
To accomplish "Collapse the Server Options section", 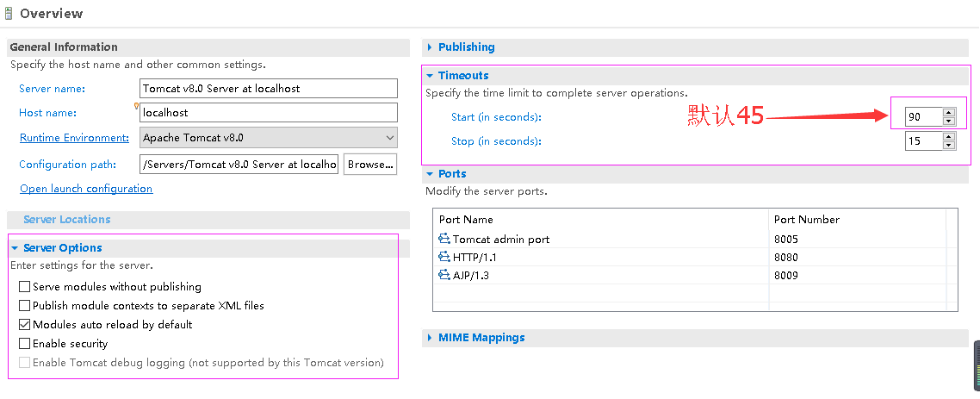I will (15, 248).
